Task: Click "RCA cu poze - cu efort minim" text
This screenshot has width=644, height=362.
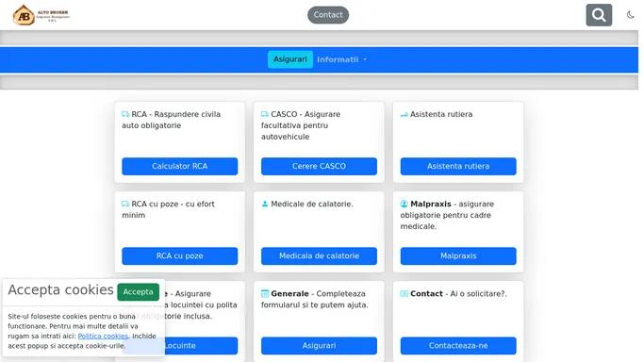Action: [168, 209]
